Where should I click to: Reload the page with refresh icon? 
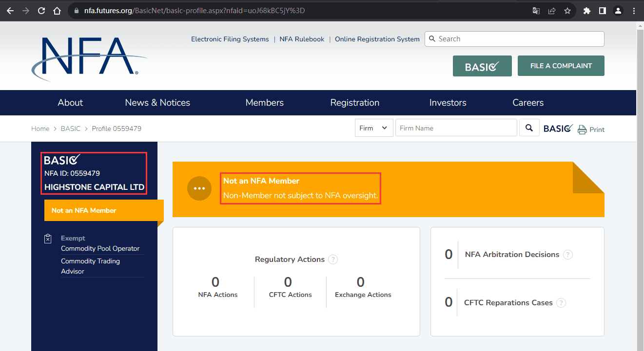click(x=41, y=10)
